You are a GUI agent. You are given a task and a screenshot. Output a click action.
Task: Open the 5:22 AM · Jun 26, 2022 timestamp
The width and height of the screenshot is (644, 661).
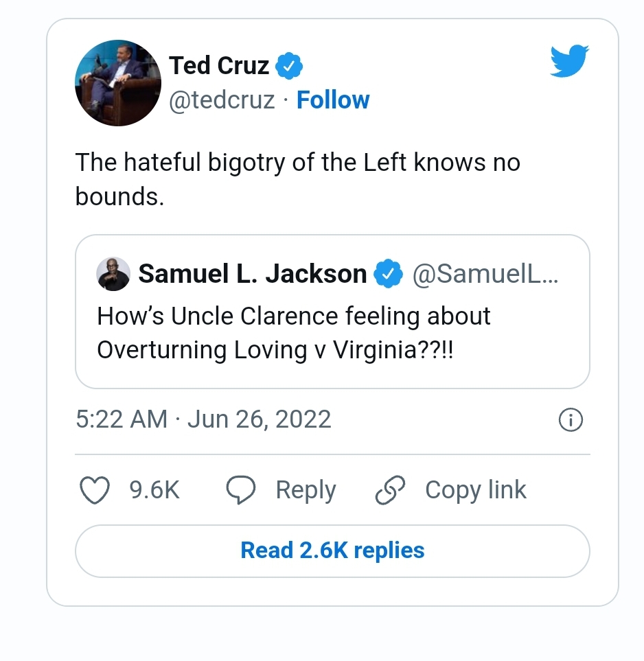pos(203,419)
